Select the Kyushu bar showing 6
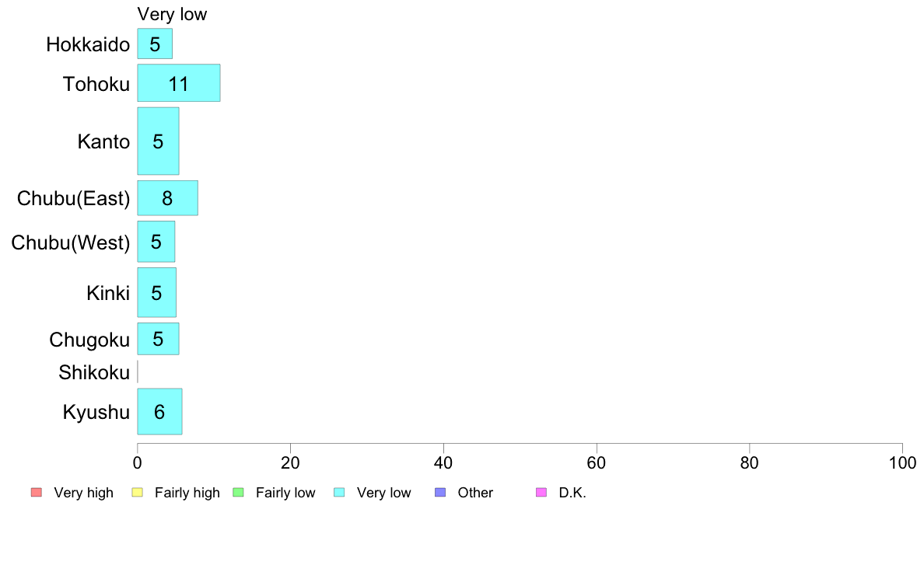Image resolution: width=924 pixels, height=572 pixels. [159, 411]
